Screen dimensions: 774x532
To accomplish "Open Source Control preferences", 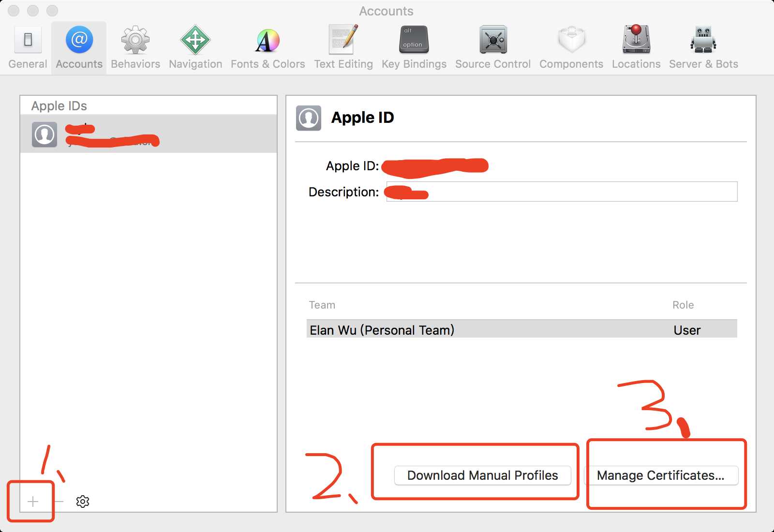I will pyautogui.click(x=493, y=48).
